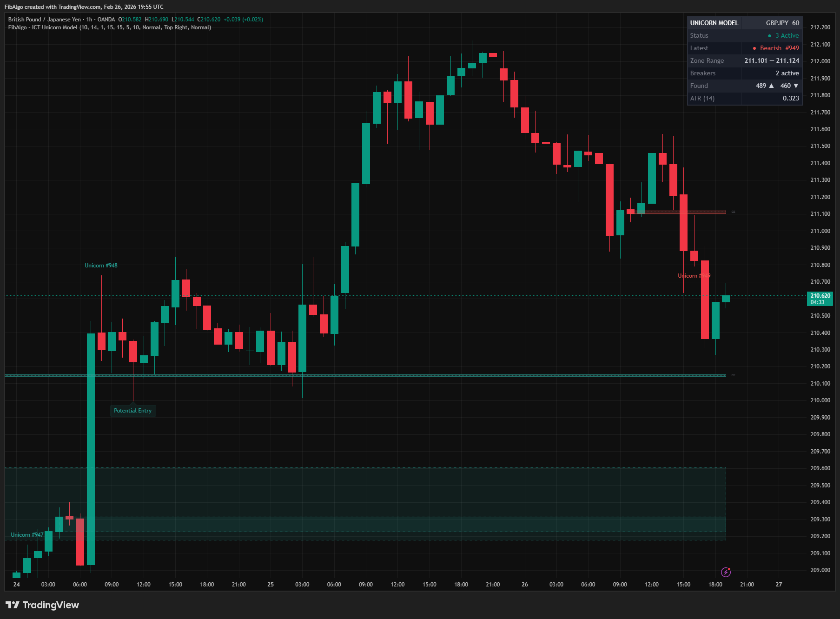The height and width of the screenshot is (619, 840).
Task: Click the 26 date marker on time axis
Action: point(524,584)
